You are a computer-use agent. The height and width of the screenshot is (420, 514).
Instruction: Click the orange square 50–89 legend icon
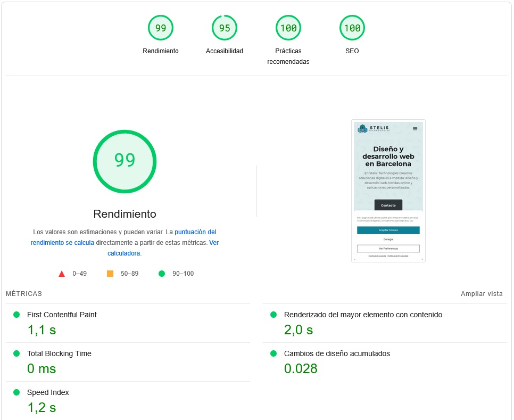tap(110, 274)
